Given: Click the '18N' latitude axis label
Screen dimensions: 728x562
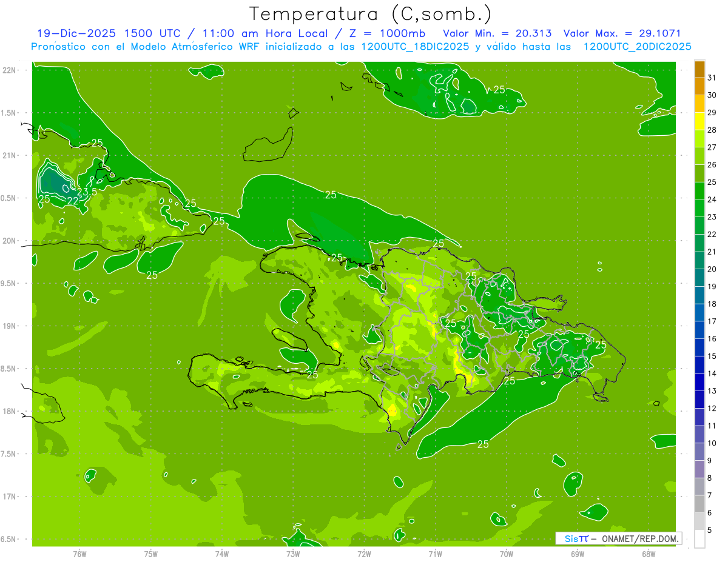Looking at the screenshot, I should pos(10,411).
